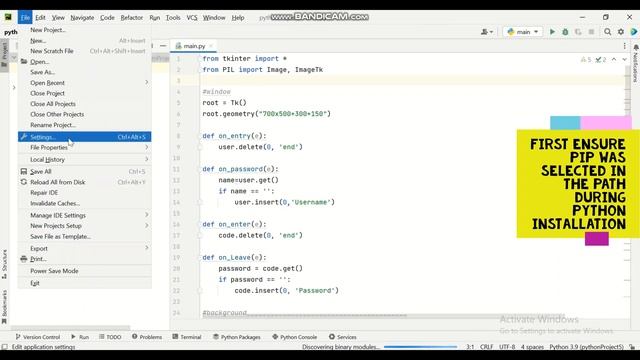Click the stop process icon
Viewport: 640px width, 360px height.
pos(591,31)
